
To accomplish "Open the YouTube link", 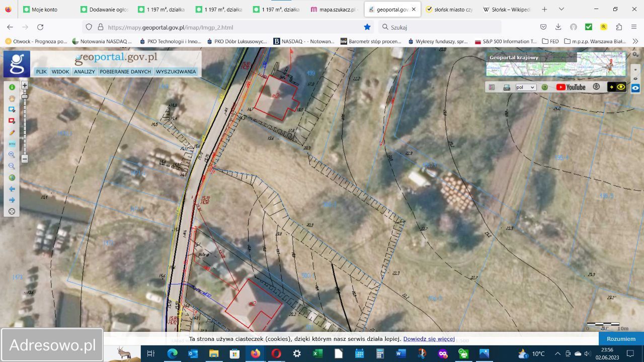I will pyautogui.click(x=571, y=87).
